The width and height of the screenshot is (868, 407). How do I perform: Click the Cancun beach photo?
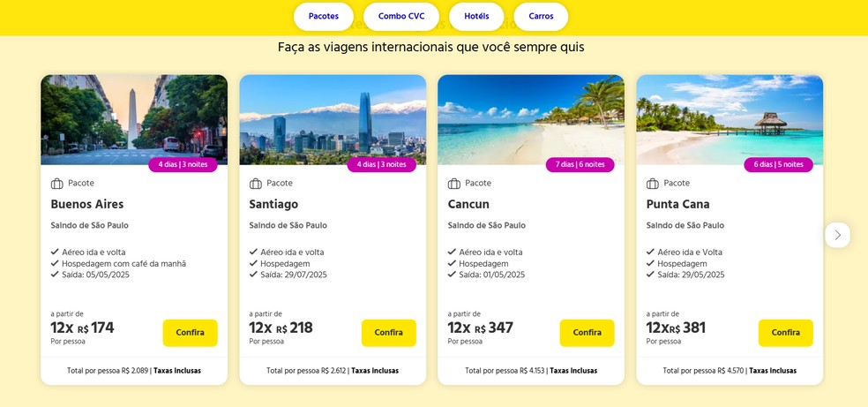[531, 115]
